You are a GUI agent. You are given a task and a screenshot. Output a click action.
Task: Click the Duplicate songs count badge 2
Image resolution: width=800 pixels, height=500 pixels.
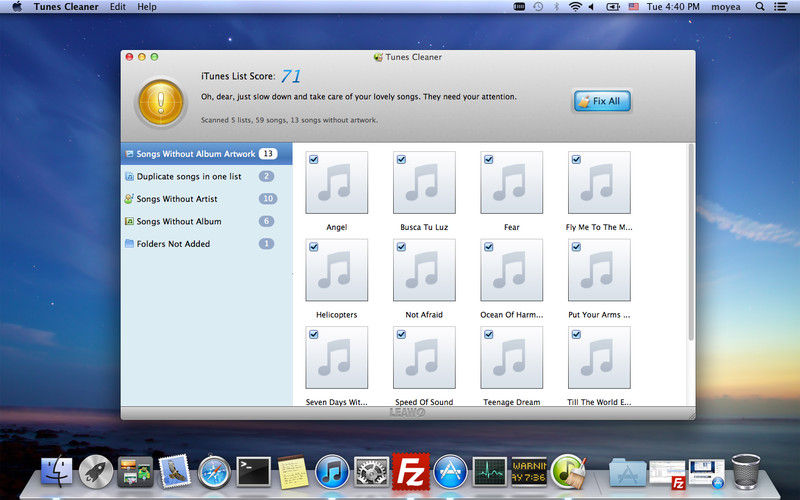pos(266,177)
